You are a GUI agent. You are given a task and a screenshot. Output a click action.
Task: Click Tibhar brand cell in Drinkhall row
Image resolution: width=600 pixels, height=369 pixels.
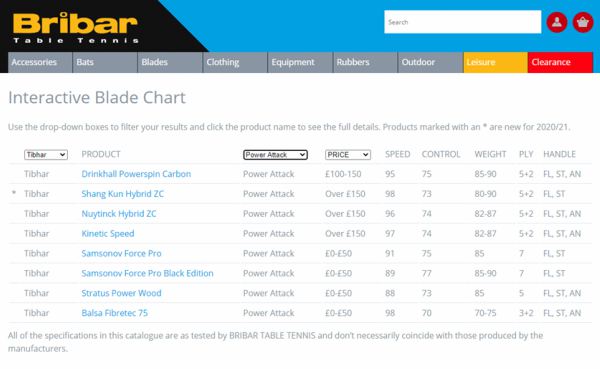click(37, 174)
